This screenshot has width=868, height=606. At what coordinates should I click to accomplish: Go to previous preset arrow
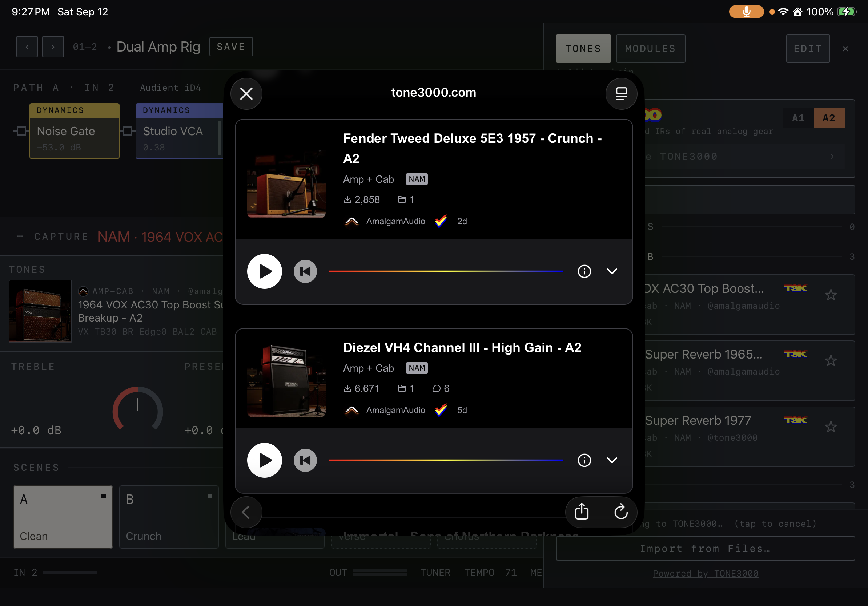[x=27, y=47]
